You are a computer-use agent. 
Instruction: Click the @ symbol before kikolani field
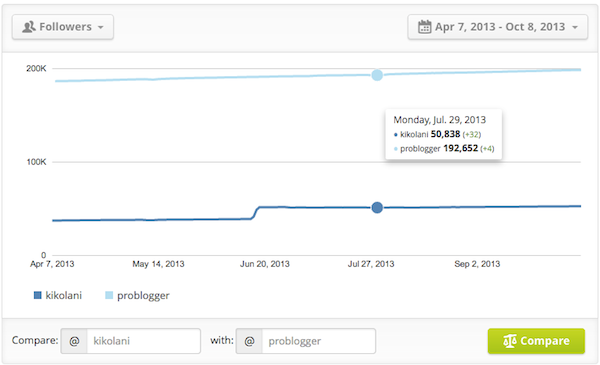pos(74,341)
